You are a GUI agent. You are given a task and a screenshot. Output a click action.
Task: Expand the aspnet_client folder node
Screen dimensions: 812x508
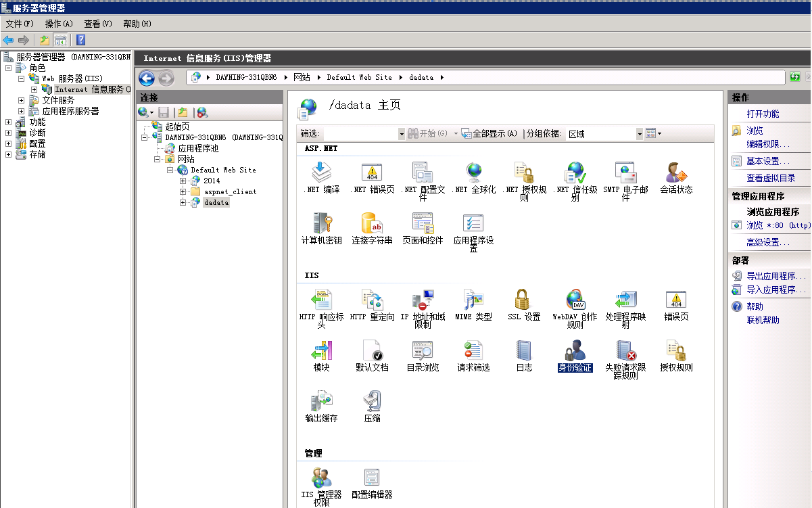183,191
